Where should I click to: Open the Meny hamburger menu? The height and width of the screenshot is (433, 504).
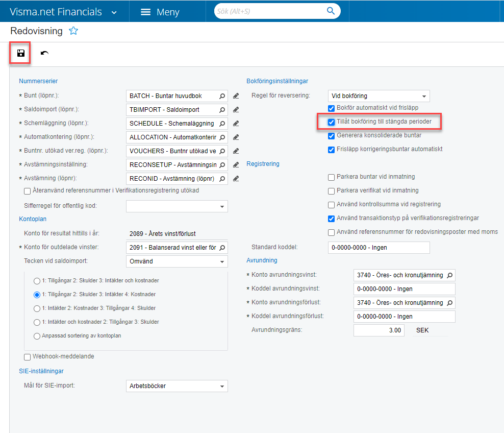(x=160, y=12)
